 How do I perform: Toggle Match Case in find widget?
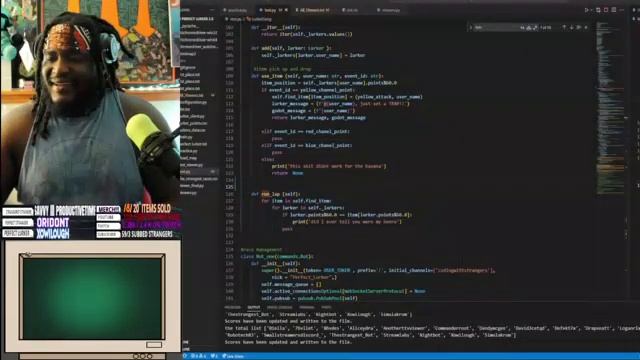tap(522, 27)
